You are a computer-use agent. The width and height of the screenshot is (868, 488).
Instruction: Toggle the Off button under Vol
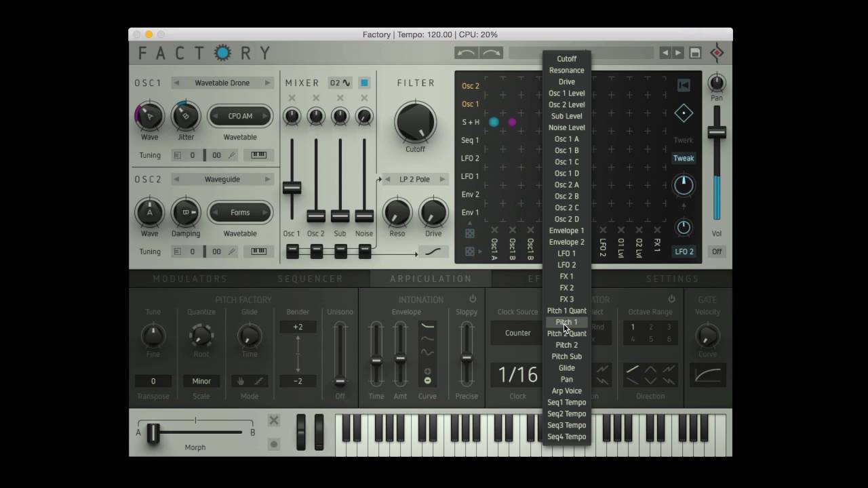pyautogui.click(x=717, y=251)
